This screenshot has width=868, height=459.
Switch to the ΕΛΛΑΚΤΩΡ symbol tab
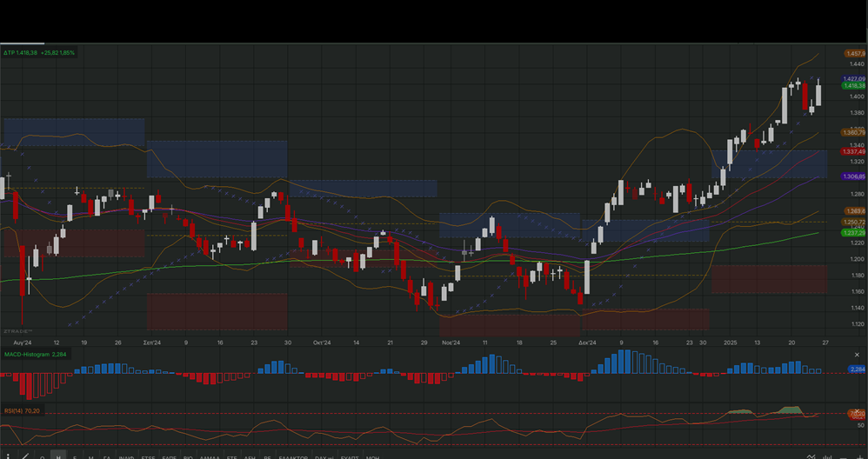[x=293, y=457]
